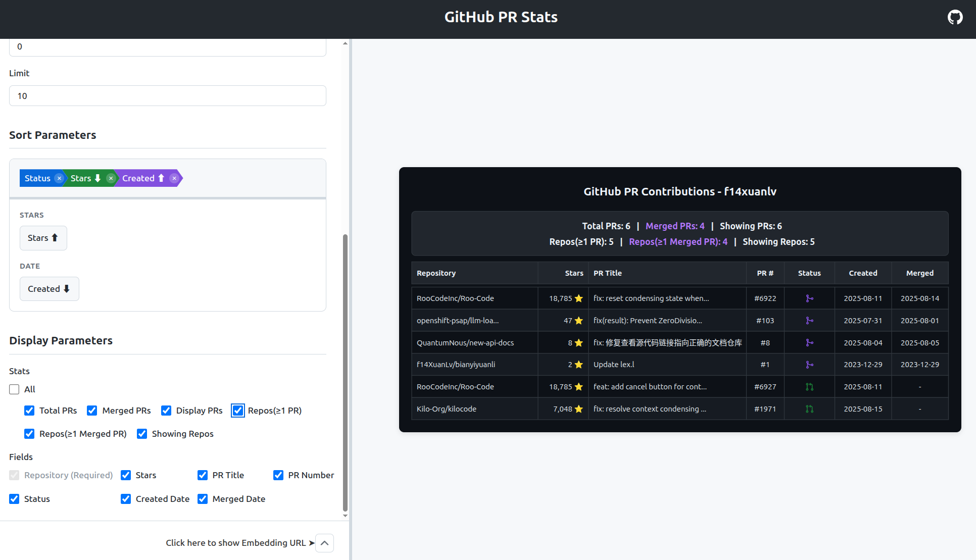The width and height of the screenshot is (976, 560).
Task: Click open status icon for PR #6927
Action: 809,387
